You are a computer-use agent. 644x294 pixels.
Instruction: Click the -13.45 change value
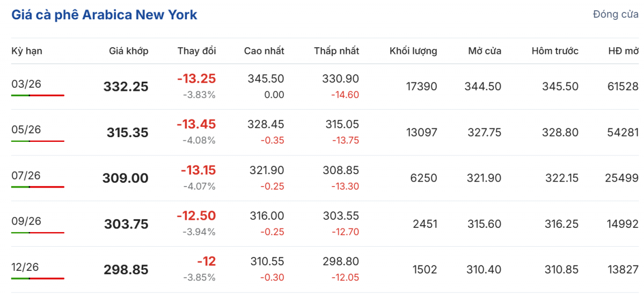pos(196,125)
